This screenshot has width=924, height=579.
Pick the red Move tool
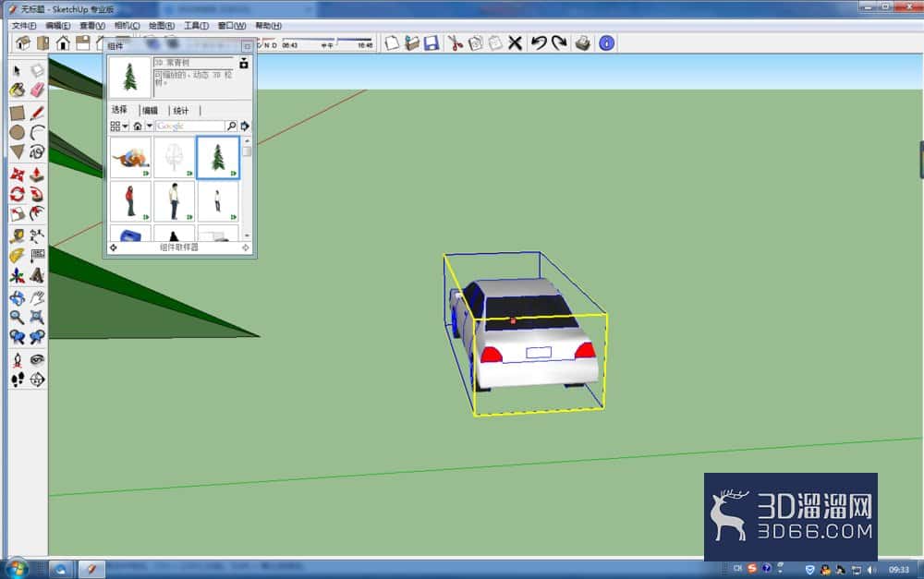click(x=17, y=175)
